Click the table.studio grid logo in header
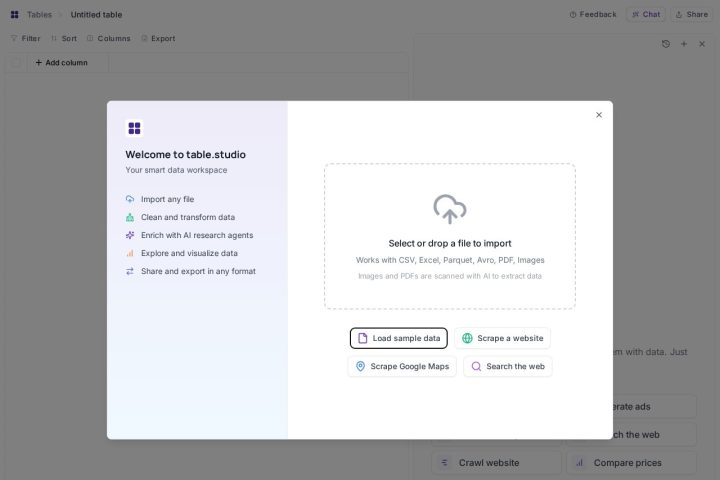The height and width of the screenshot is (480, 720). click(15, 15)
